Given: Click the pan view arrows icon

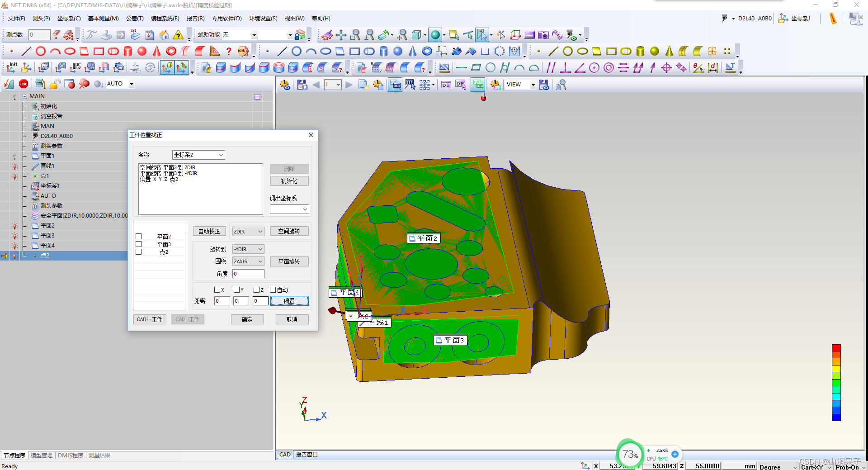Looking at the screenshot, I should point(341,35).
